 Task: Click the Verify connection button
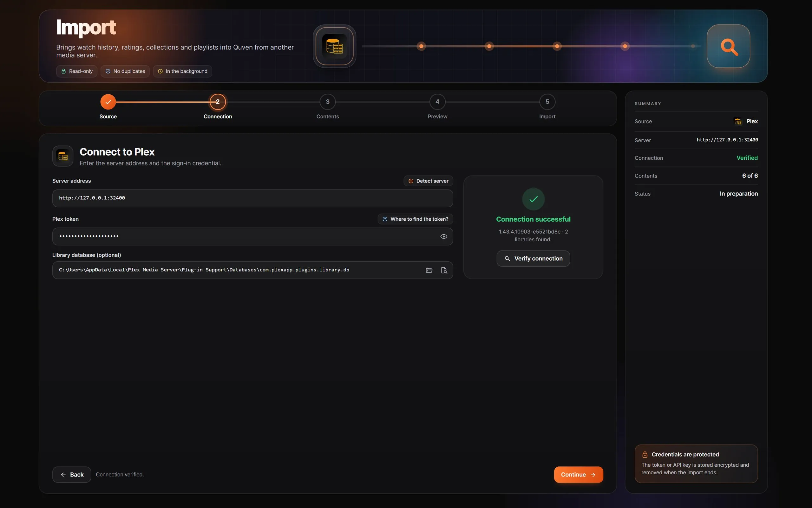click(x=533, y=259)
